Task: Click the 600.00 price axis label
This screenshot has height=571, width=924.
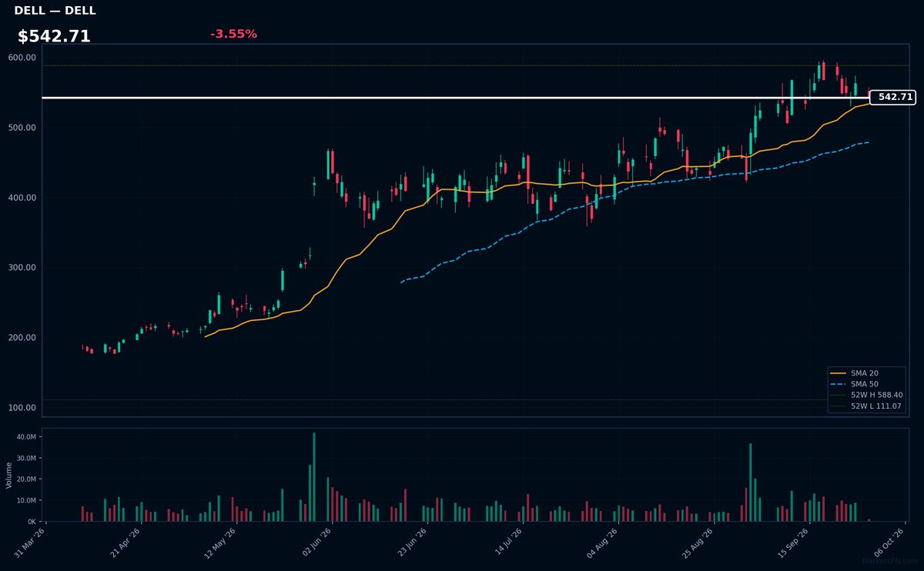Action: tap(22, 58)
